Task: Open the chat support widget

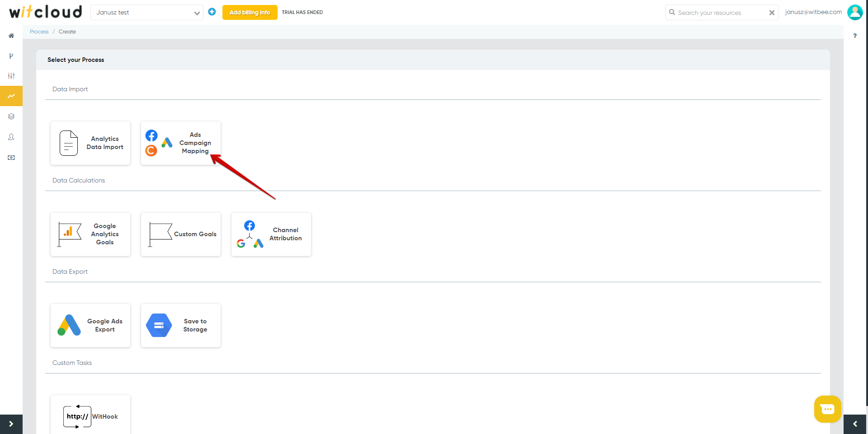Action: click(x=828, y=409)
